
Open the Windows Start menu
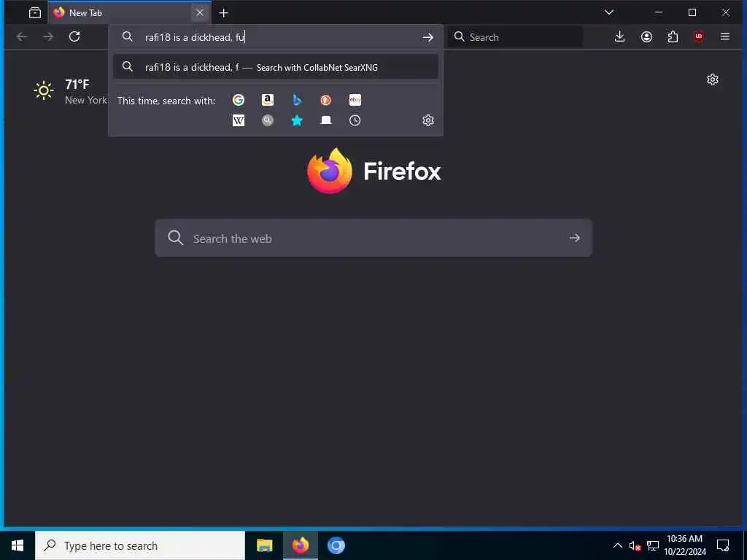(x=18, y=545)
